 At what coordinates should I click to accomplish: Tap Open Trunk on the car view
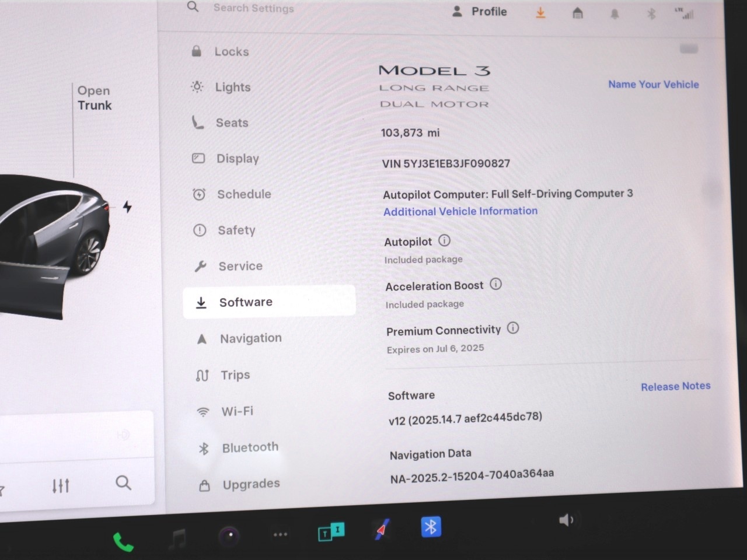click(x=94, y=98)
